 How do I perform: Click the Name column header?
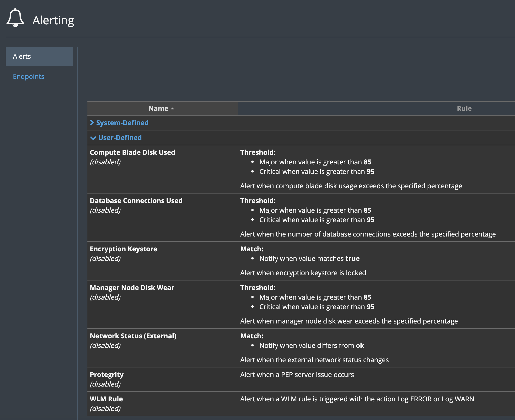[x=158, y=108]
